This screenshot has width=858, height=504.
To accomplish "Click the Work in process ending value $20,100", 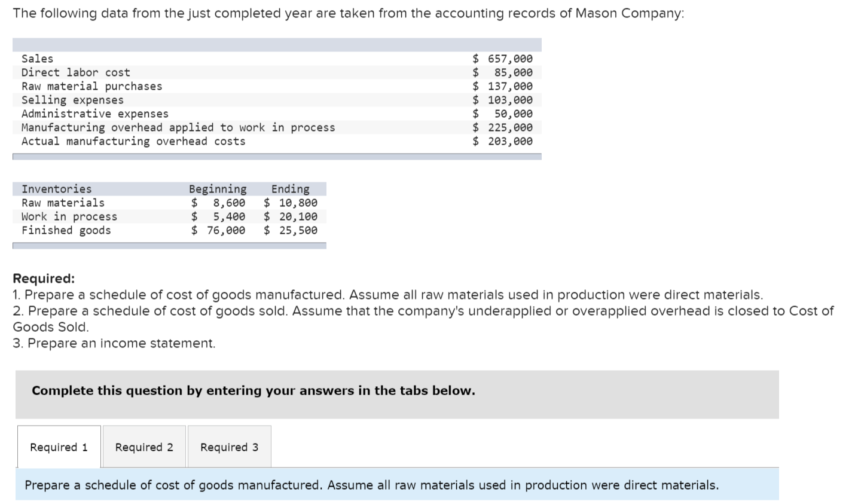I will [299, 216].
